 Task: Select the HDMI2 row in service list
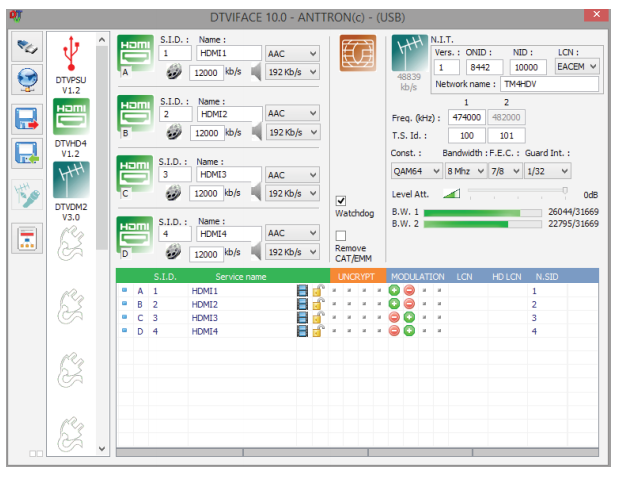click(205, 304)
